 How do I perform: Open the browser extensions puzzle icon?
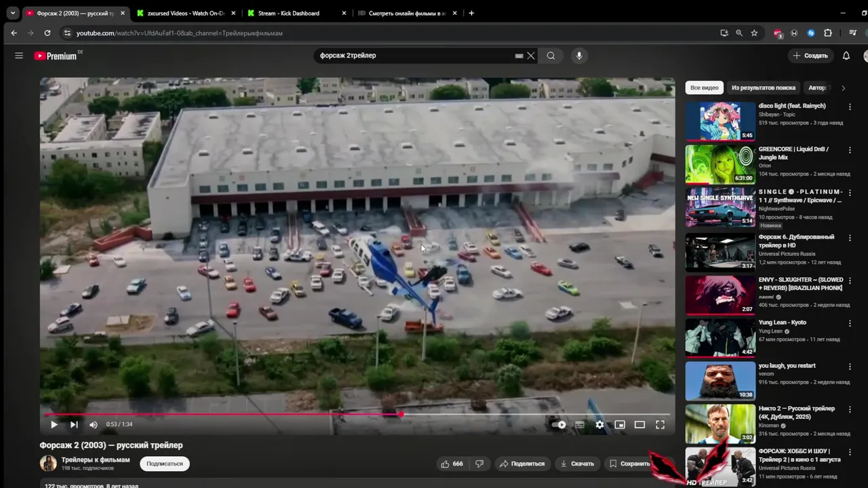[828, 33]
